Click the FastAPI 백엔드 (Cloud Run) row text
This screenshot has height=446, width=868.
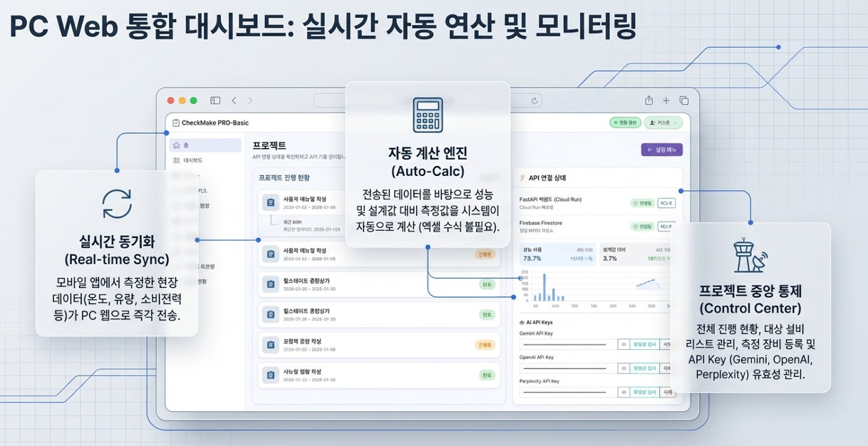click(550, 199)
